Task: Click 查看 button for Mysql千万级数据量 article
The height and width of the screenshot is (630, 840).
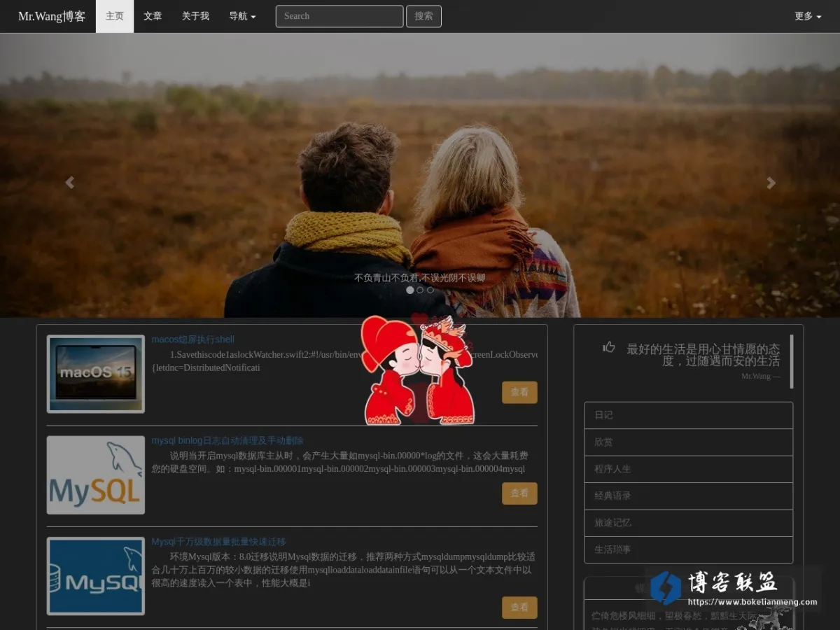Action: coord(519,608)
